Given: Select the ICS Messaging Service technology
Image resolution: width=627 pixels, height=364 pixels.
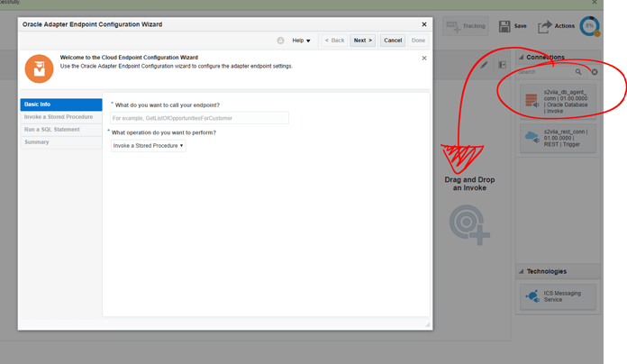Looking at the screenshot, I should 557,296.
